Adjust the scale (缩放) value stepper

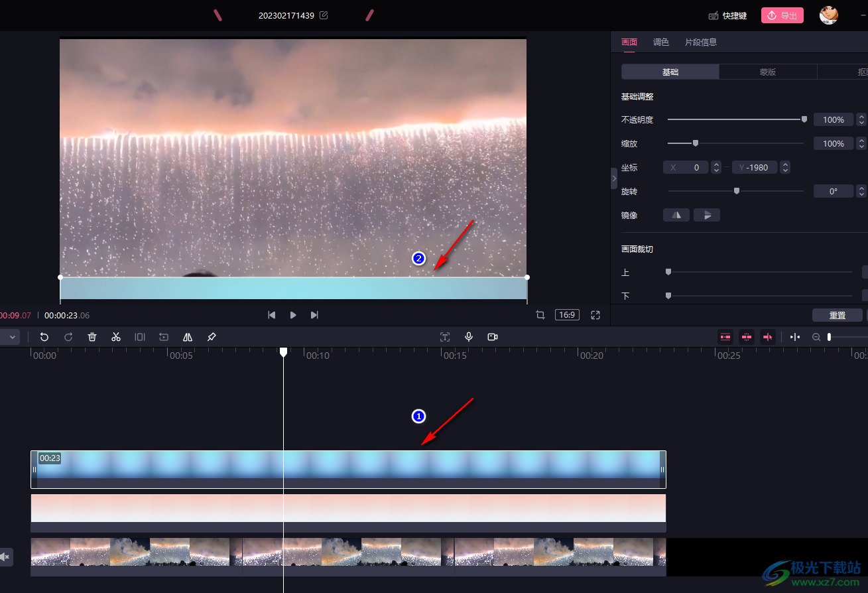point(861,143)
